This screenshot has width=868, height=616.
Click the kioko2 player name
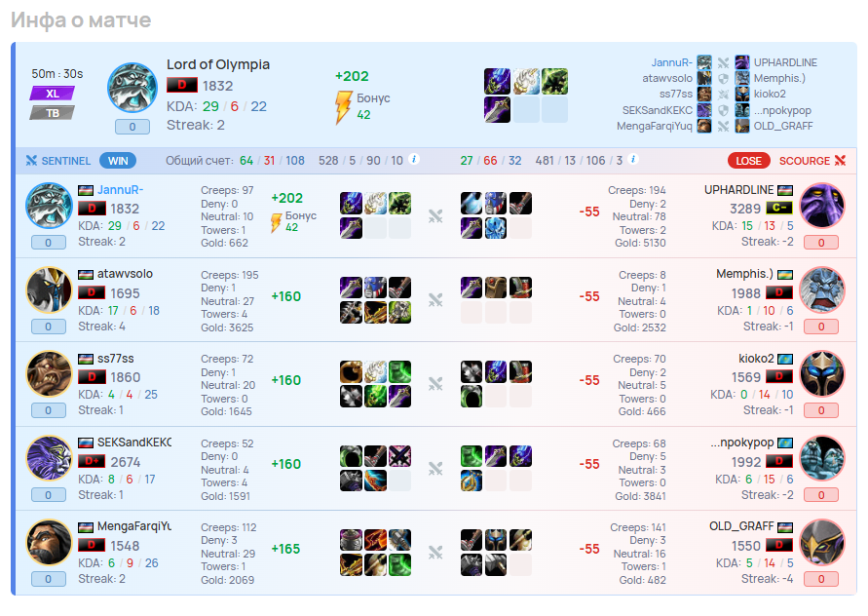(756, 359)
